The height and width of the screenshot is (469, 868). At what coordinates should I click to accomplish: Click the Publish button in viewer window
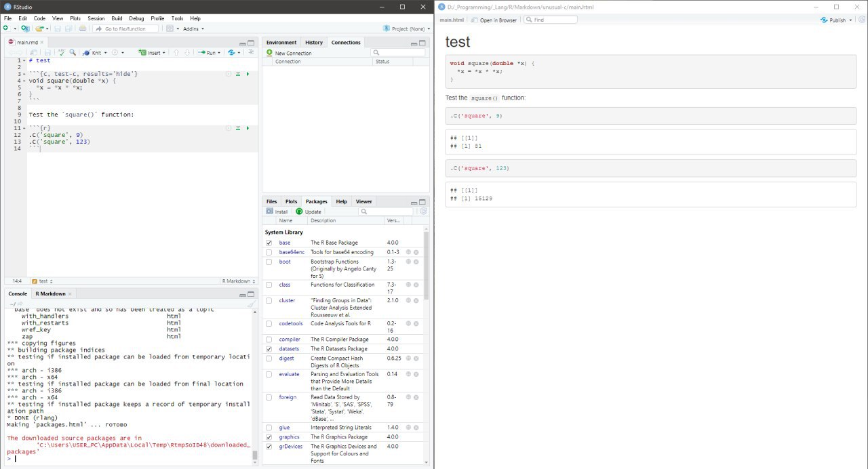point(836,20)
